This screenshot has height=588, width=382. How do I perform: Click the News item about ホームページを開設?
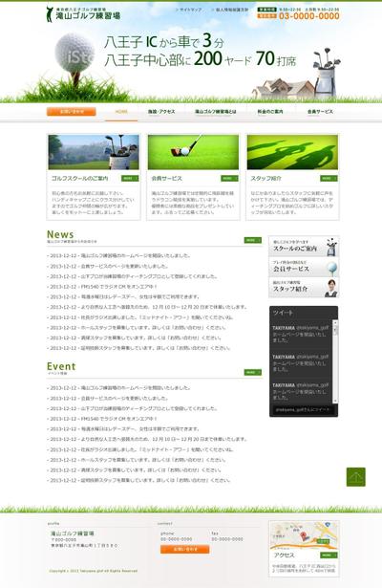[119, 255]
